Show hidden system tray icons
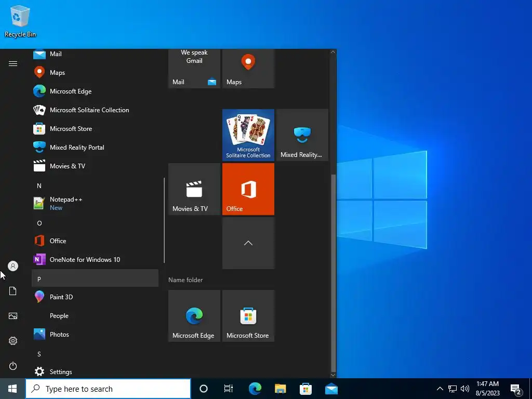The height and width of the screenshot is (399, 532). click(440, 389)
